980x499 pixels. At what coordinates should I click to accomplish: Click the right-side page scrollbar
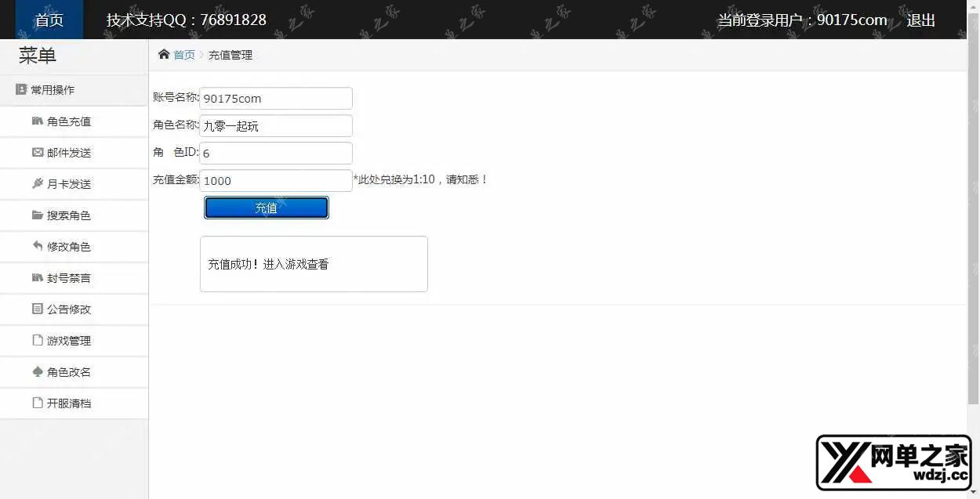pyautogui.click(x=975, y=235)
